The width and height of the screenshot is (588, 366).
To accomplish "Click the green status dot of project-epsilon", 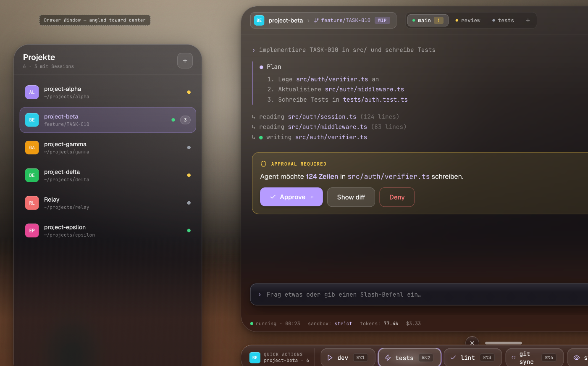I will click(189, 231).
